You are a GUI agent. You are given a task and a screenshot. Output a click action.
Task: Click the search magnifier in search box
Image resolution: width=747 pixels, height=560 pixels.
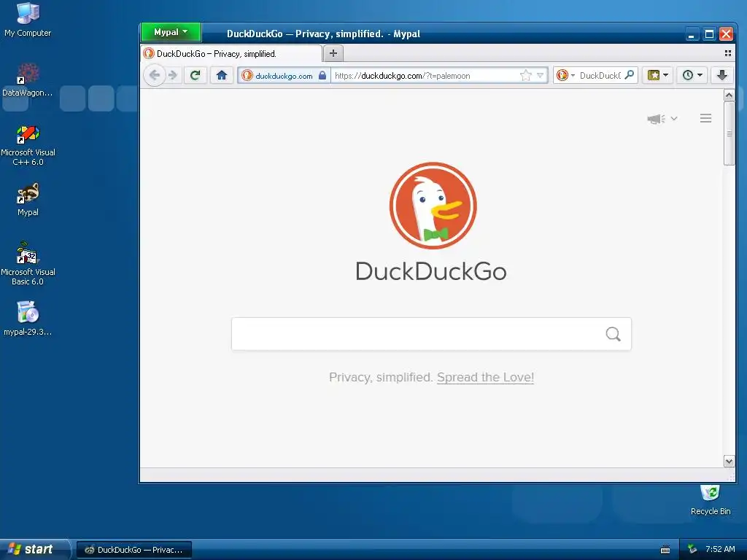pyautogui.click(x=613, y=334)
